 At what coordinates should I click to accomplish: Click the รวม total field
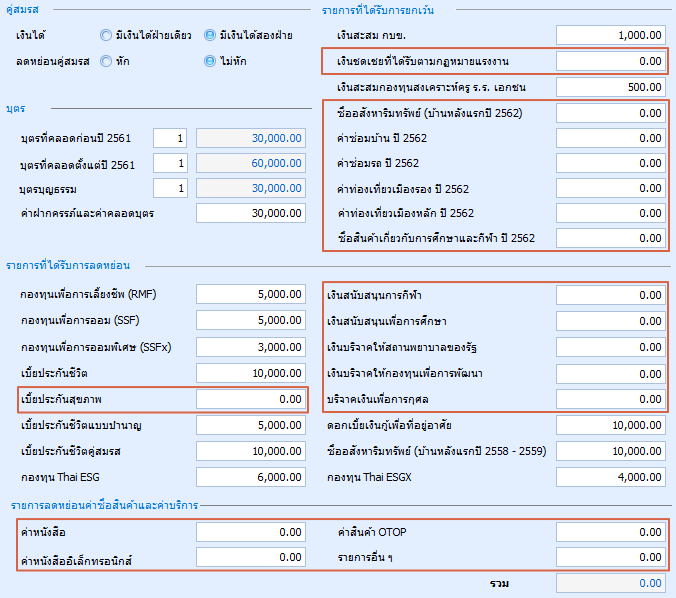coord(611,582)
